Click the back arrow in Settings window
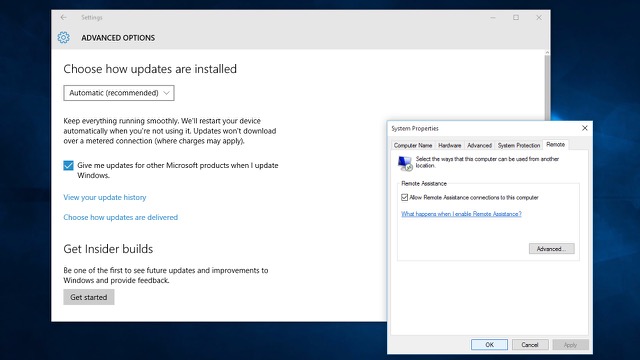 (63, 17)
